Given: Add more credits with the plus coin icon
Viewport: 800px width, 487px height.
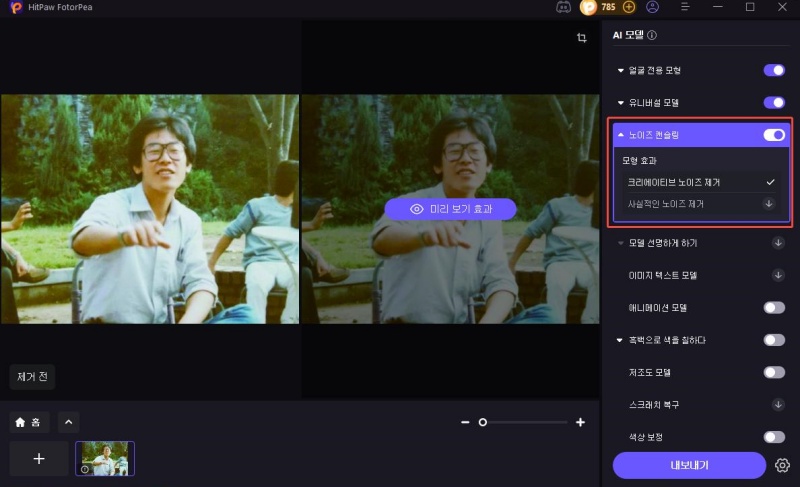Looking at the screenshot, I should pyautogui.click(x=629, y=7).
